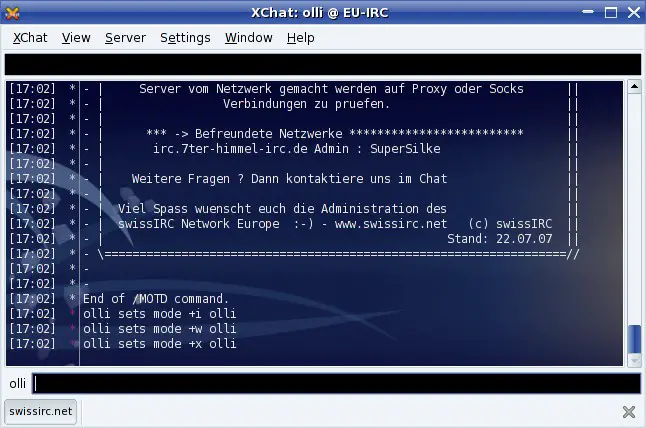Click the XChat application icon in title bar
This screenshot has height=428, width=646.
click(x=12, y=13)
